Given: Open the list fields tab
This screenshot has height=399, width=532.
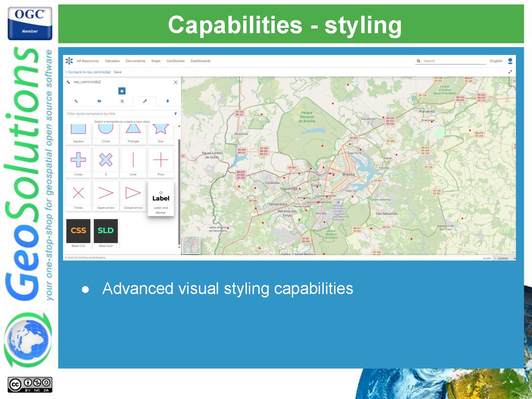Looking at the screenshot, I should [122, 101].
